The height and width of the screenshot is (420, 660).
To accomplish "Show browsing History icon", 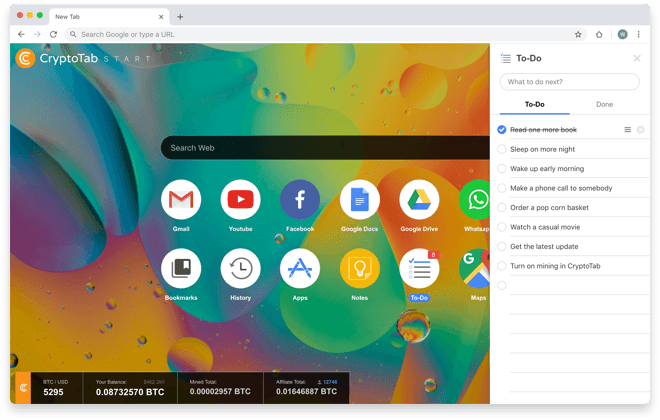I will tap(240, 269).
